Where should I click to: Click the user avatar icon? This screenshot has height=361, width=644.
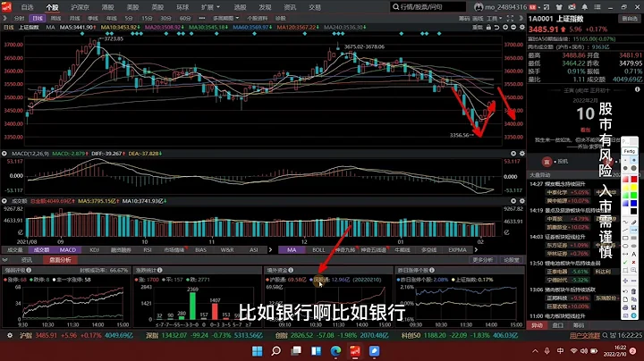tap(479, 7)
